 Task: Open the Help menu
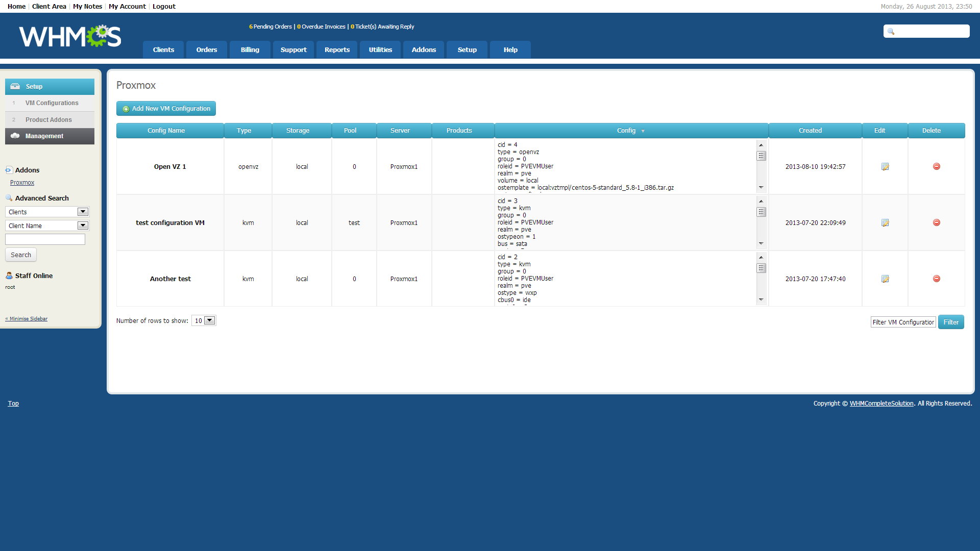(x=510, y=49)
